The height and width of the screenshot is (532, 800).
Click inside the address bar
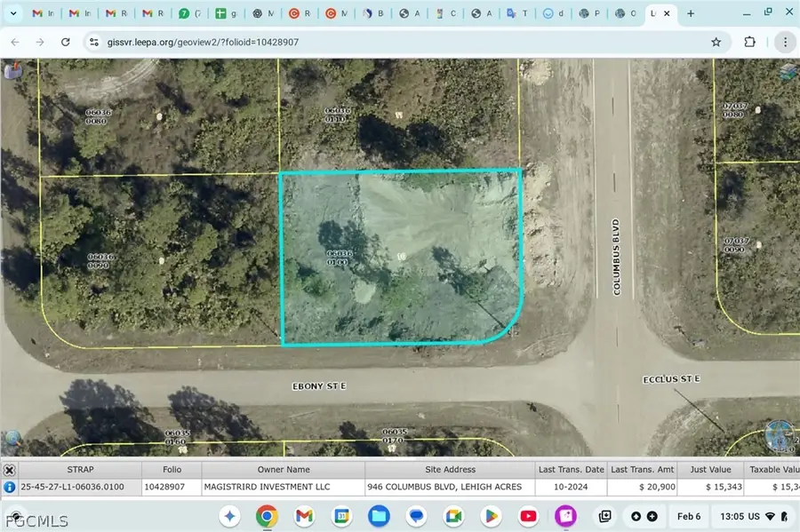(x=267, y=42)
